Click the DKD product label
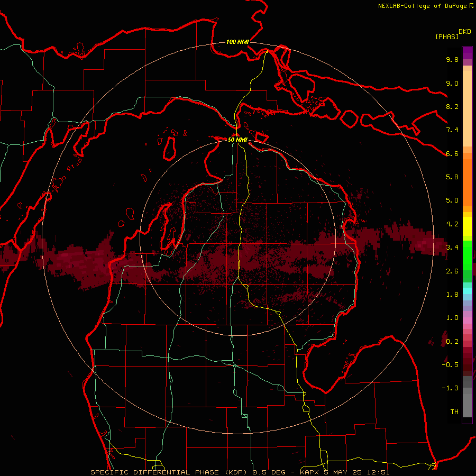The height and width of the screenshot is (476, 476). pos(465,32)
